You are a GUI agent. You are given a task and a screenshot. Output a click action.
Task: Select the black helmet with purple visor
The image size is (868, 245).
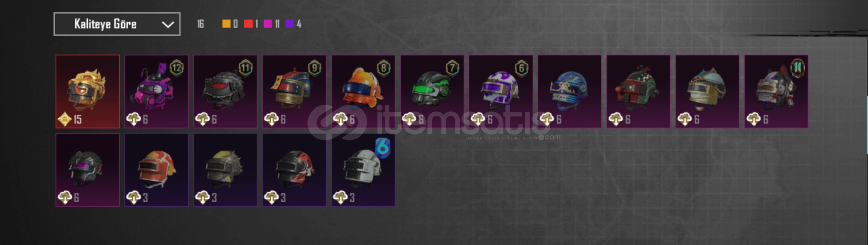[x=88, y=170]
